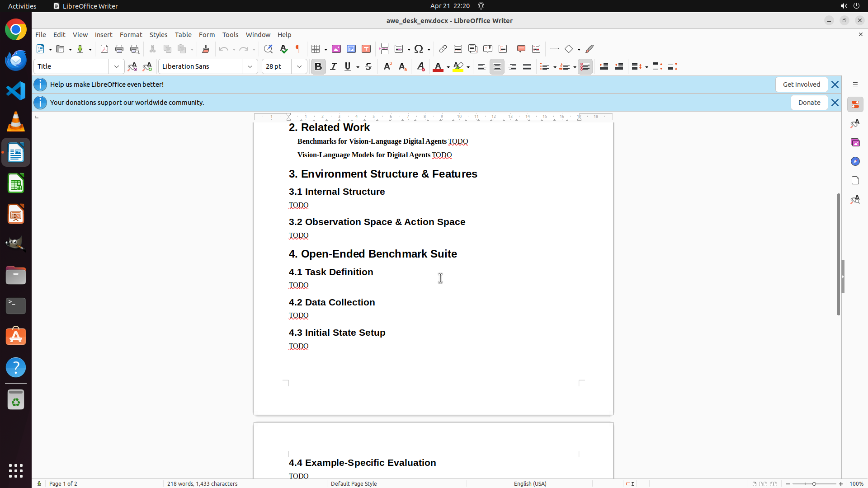Expand the Liberation Sans font name dropdown
The width and height of the screenshot is (868, 488).
coord(250,66)
